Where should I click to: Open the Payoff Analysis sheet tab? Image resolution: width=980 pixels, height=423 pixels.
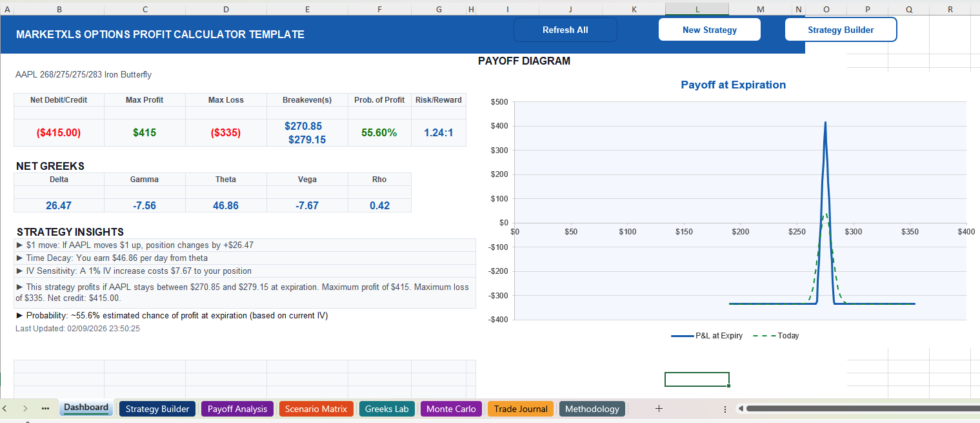point(237,408)
